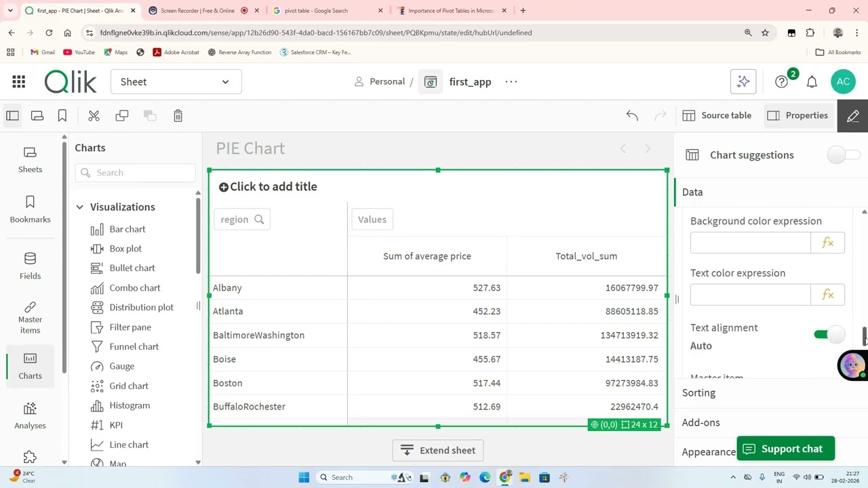868x488 pixels.
Task: Undo the last edit
Action: [x=632, y=116]
